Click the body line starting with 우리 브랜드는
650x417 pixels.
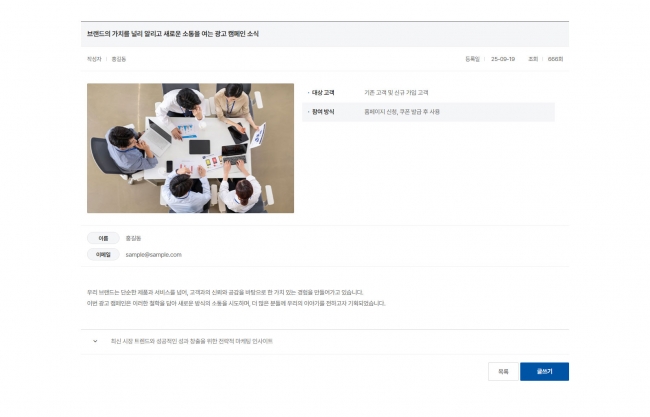(x=224, y=292)
